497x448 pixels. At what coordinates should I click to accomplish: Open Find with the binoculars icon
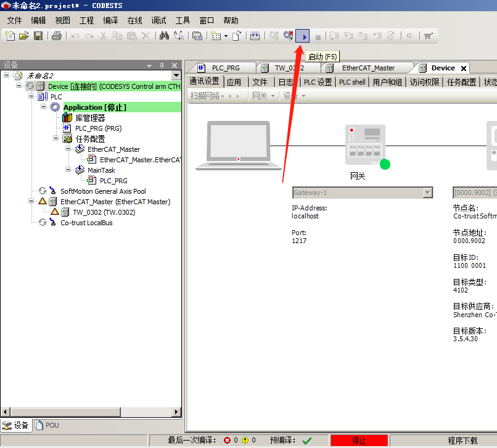pos(164,36)
